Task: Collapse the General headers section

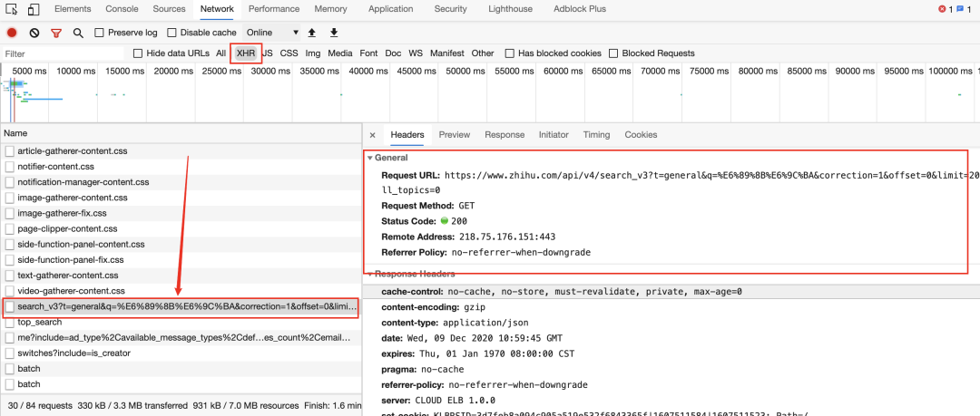Action: click(370, 158)
